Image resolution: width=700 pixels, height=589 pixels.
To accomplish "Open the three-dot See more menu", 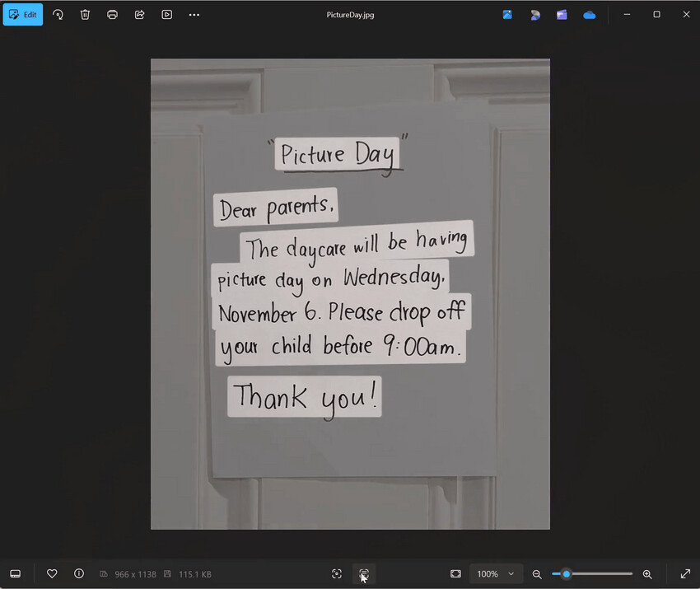I will pos(194,15).
